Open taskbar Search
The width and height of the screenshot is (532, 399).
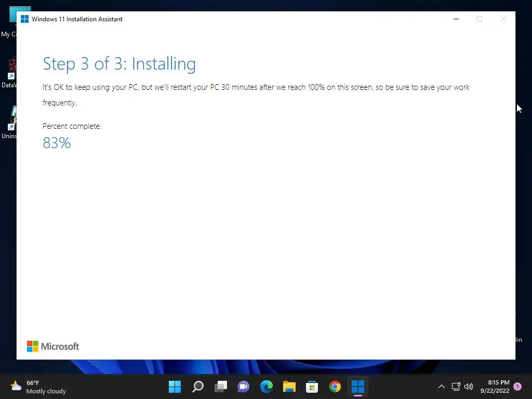(x=198, y=387)
